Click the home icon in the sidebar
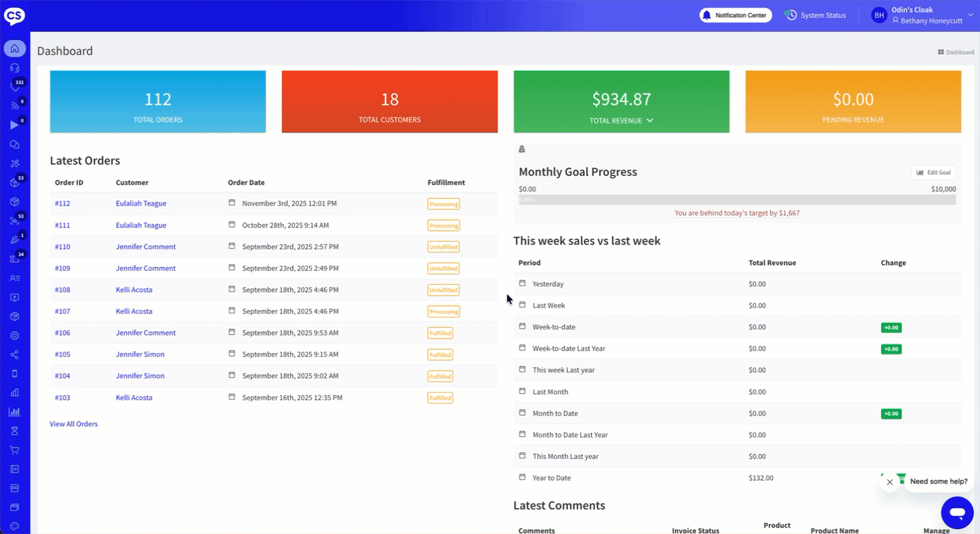Image resolution: width=980 pixels, height=534 pixels. (x=14, y=48)
